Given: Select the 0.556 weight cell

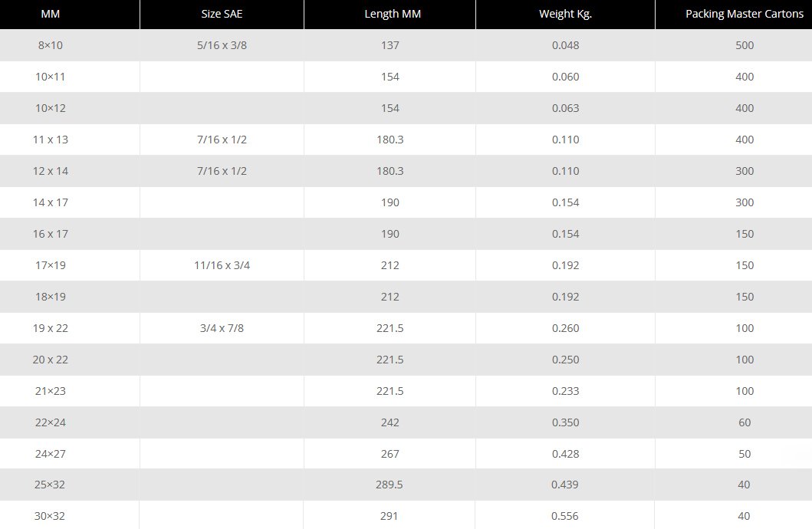Looking at the screenshot, I should pyautogui.click(x=565, y=516).
